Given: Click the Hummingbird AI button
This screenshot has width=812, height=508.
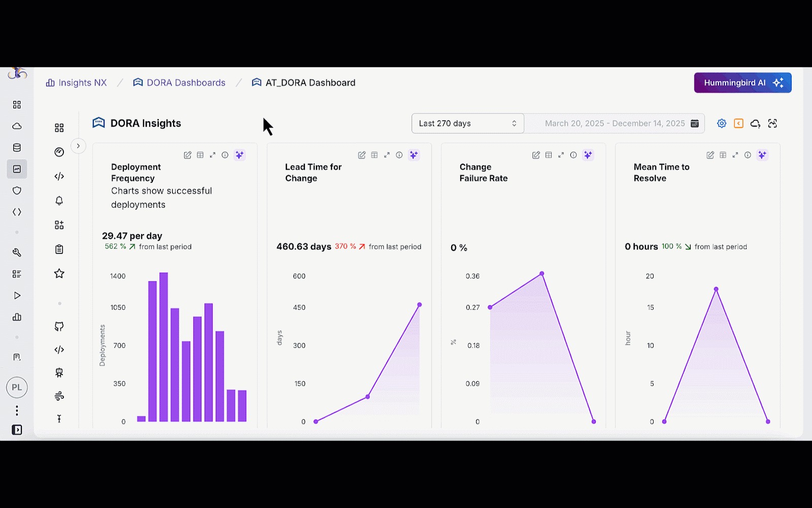Looking at the screenshot, I should 742,83.
